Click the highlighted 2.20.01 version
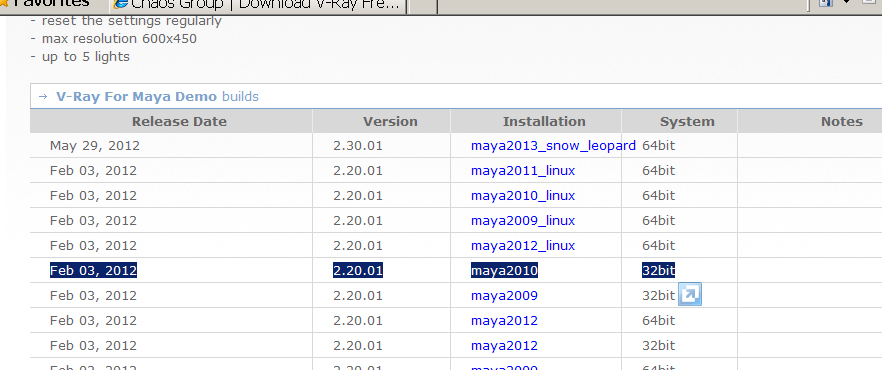 [x=358, y=270]
